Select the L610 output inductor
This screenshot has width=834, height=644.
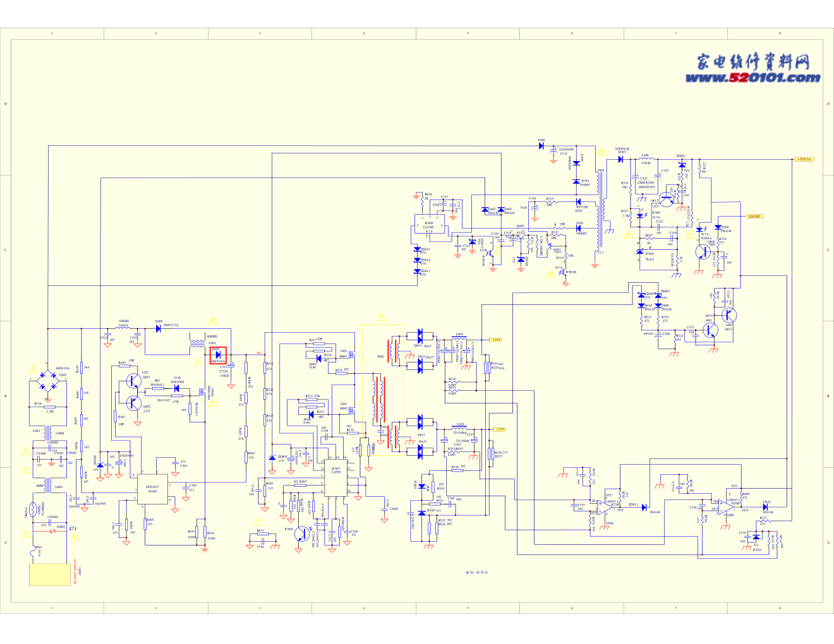point(459,429)
